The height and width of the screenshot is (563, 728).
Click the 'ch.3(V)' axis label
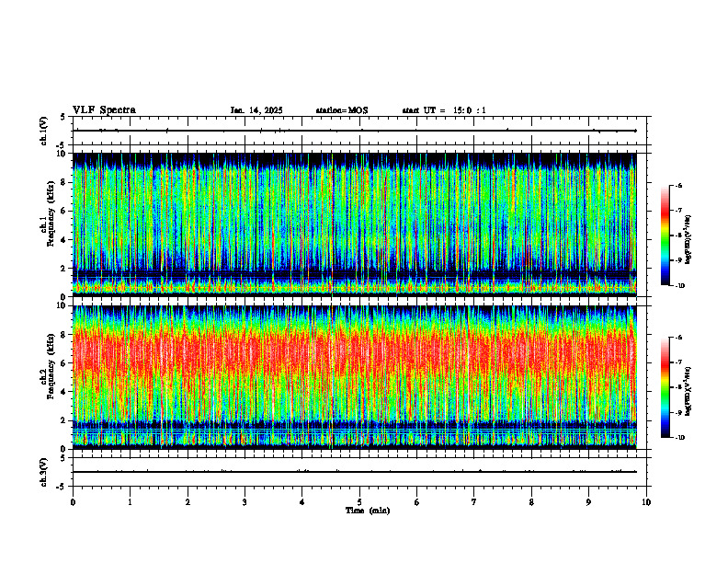(x=44, y=472)
